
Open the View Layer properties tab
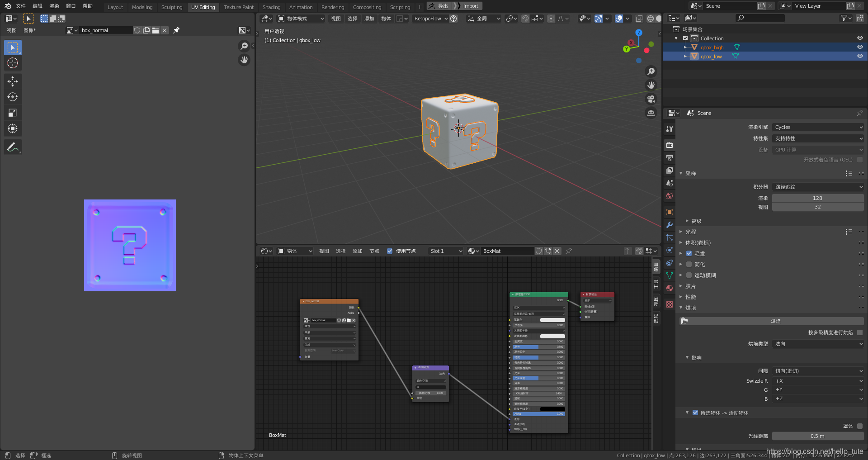coord(670,171)
